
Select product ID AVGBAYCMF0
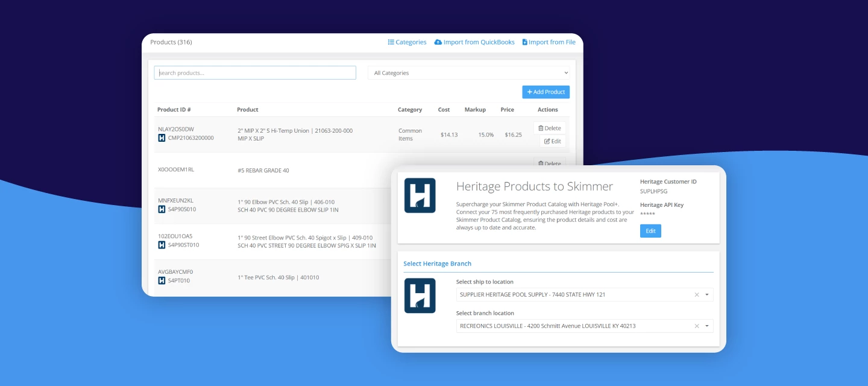coord(175,271)
